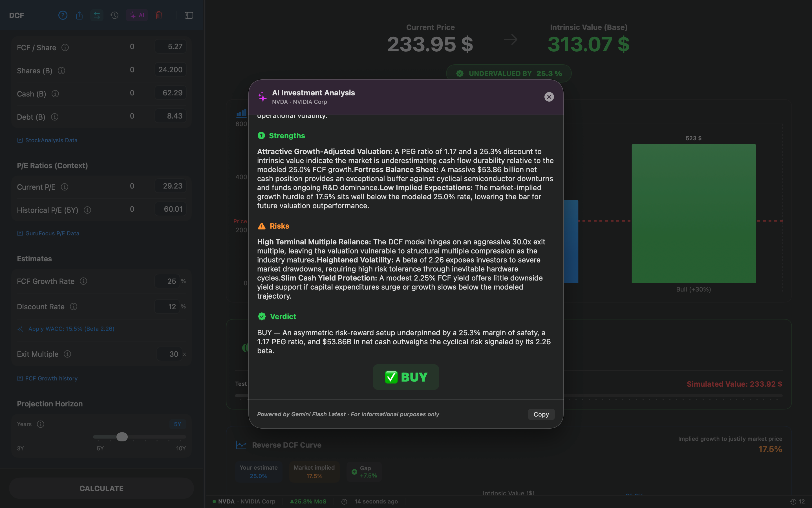Copy the AI analysis text
The width and height of the screenshot is (812, 508).
coord(541,414)
